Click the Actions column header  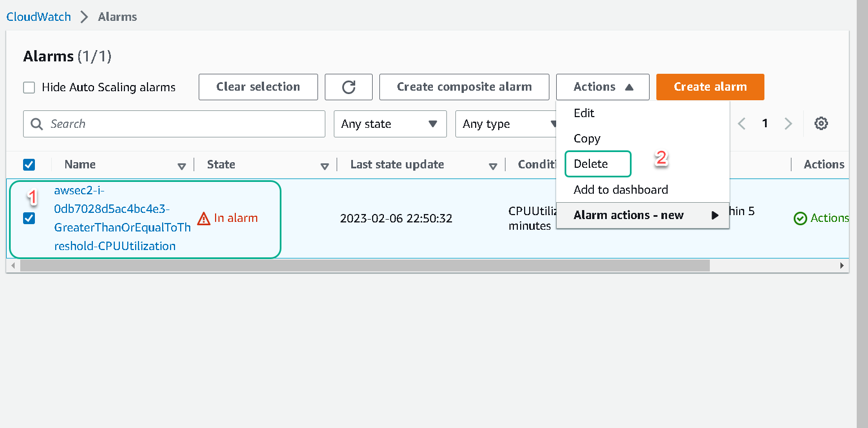click(x=824, y=164)
